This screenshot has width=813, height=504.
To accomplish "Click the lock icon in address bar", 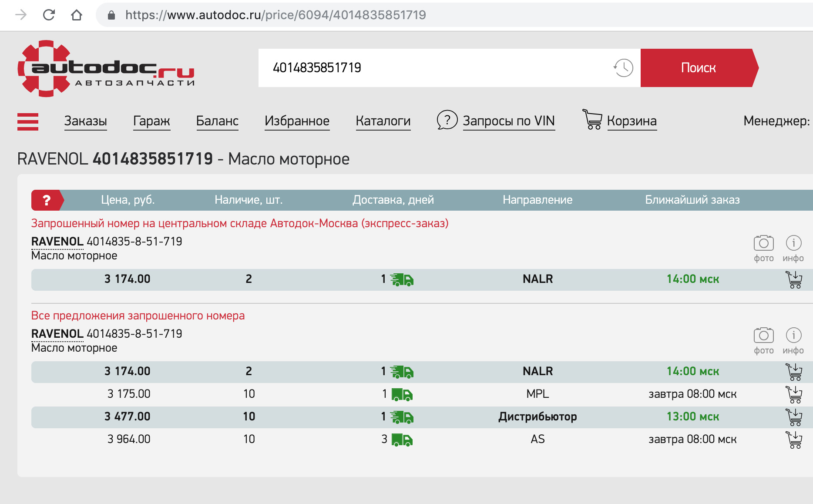I will click(111, 15).
